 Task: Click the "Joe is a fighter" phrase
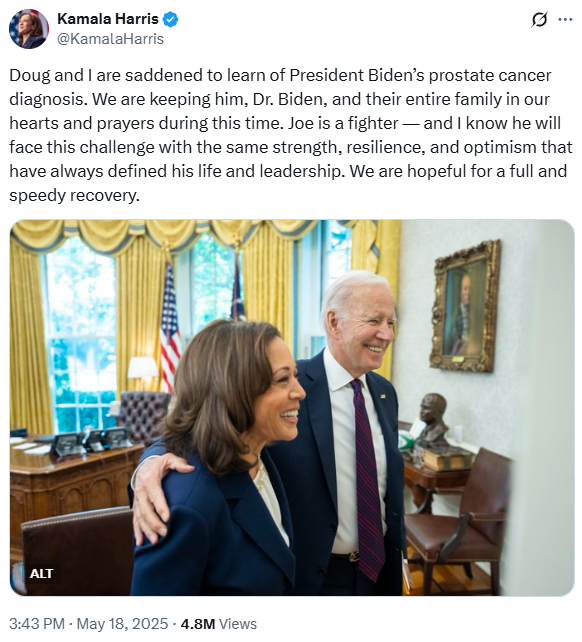[x=343, y=123]
